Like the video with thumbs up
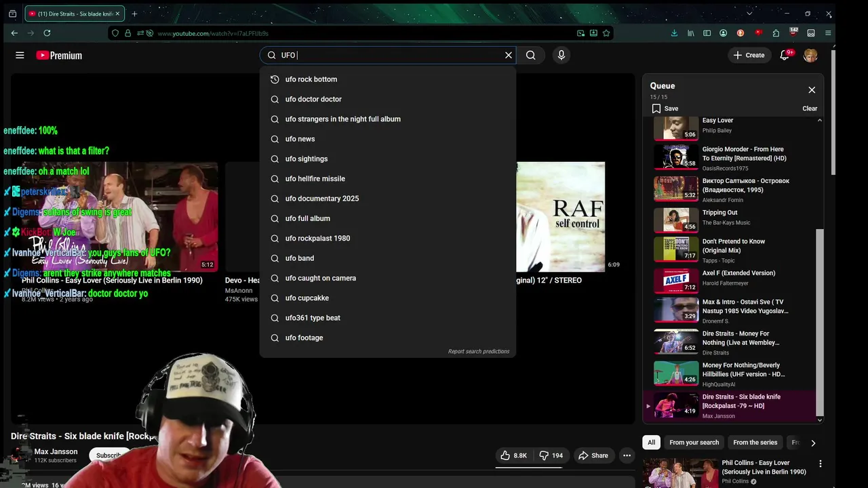This screenshot has height=488, width=868. (x=513, y=455)
